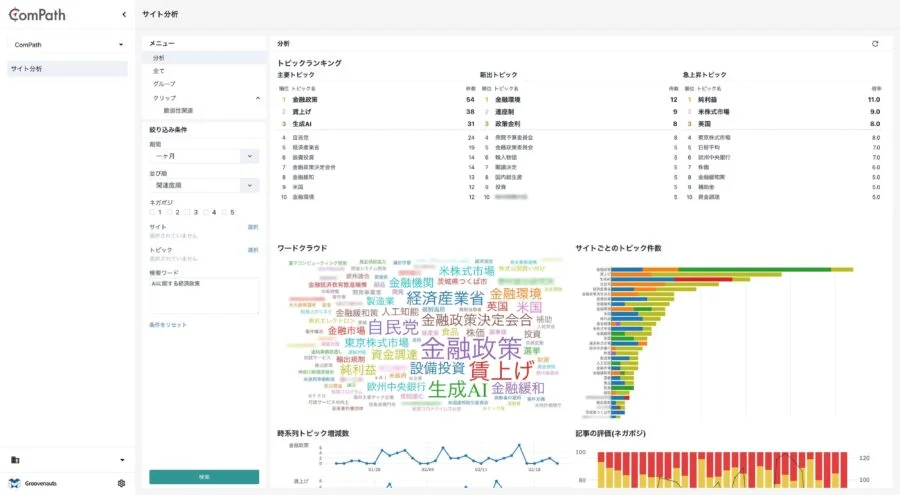
Task: Check ネガポジ checkbox 2
Action: pos(170,212)
